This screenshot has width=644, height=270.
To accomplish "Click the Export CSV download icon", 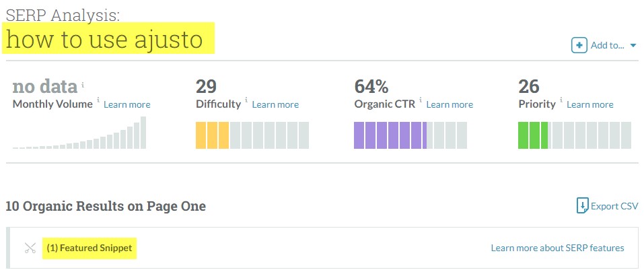I will (583, 206).
